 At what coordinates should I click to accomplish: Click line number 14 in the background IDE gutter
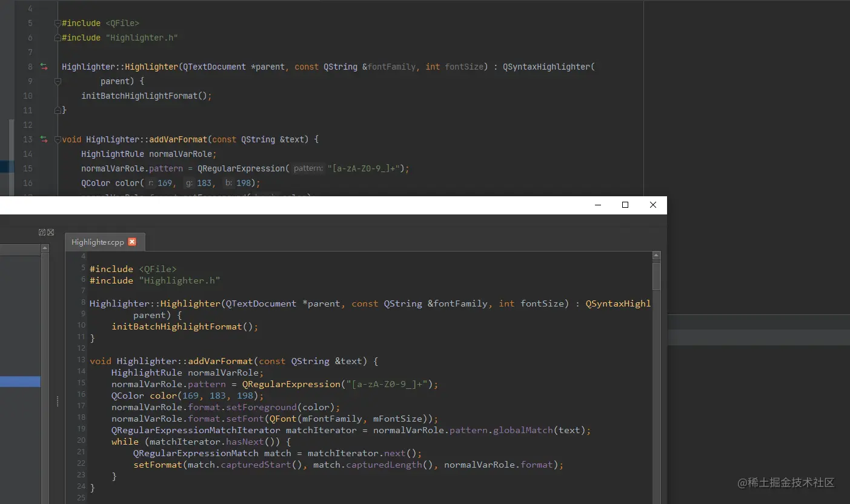(x=27, y=154)
